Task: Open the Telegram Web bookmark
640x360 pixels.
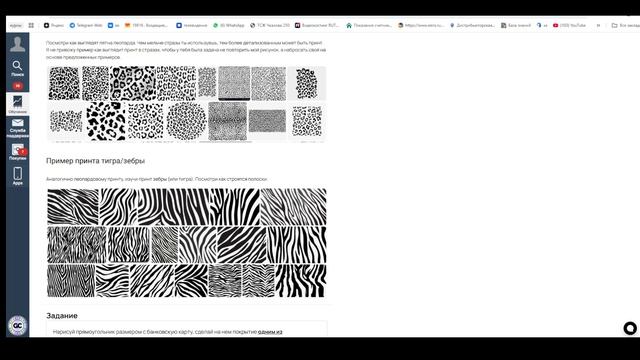Action: click(86, 25)
